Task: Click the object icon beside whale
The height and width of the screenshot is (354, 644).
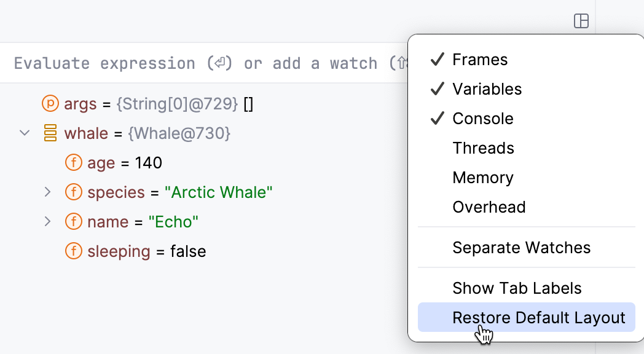Action: (x=49, y=133)
